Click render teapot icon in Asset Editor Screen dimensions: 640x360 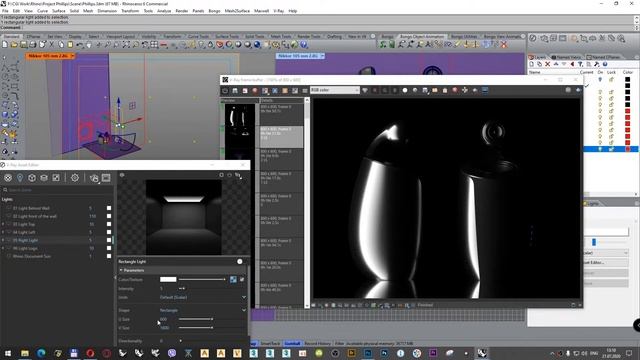pos(94,178)
